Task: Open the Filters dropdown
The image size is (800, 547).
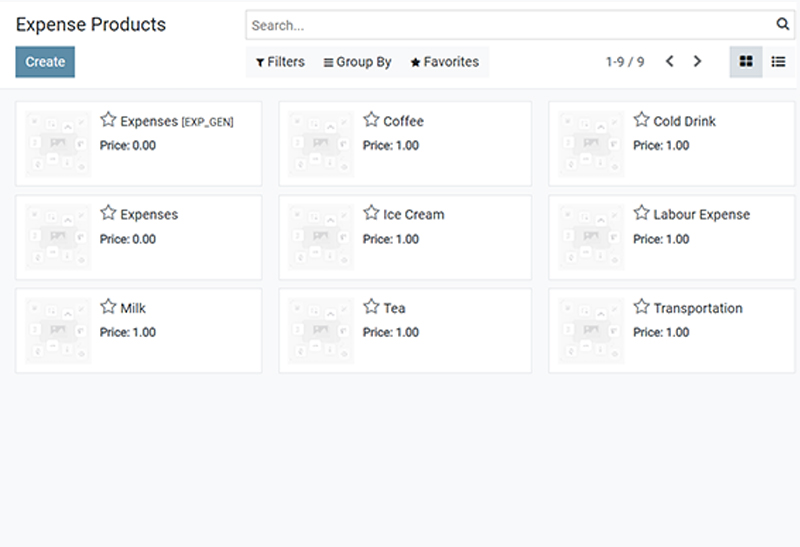Action: pyautogui.click(x=280, y=62)
